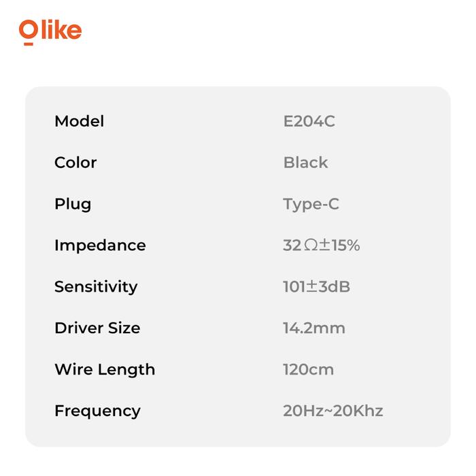Click the Plug label
This screenshot has width=476, height=476.
pyautogui.click(x=72, y=204)
